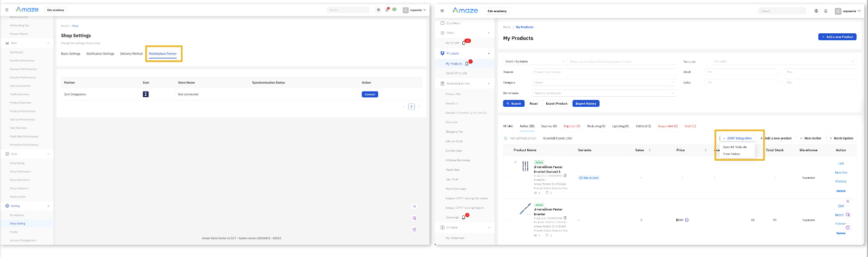Click the Export History button

tap(586, 103)
